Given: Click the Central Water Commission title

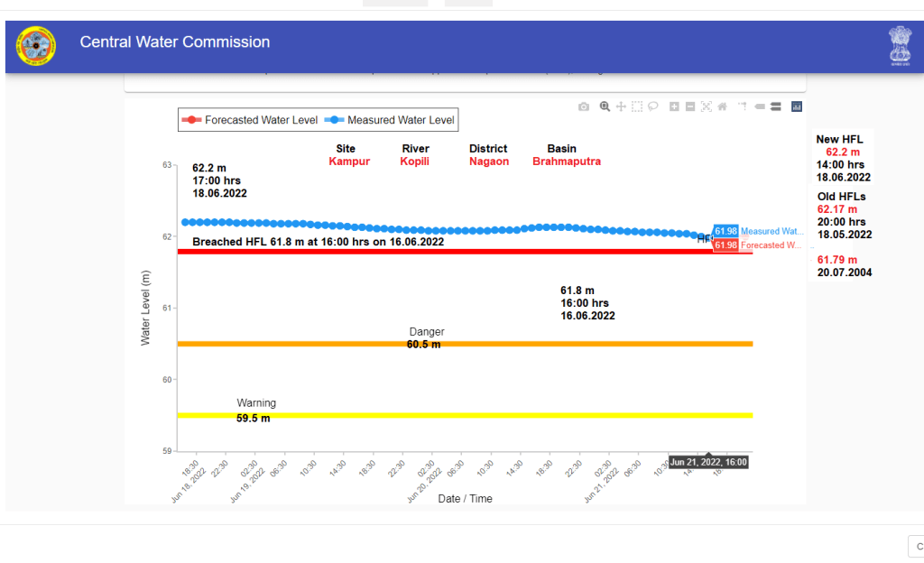Looking at the screenshot, I should click(x=174, y=42).
